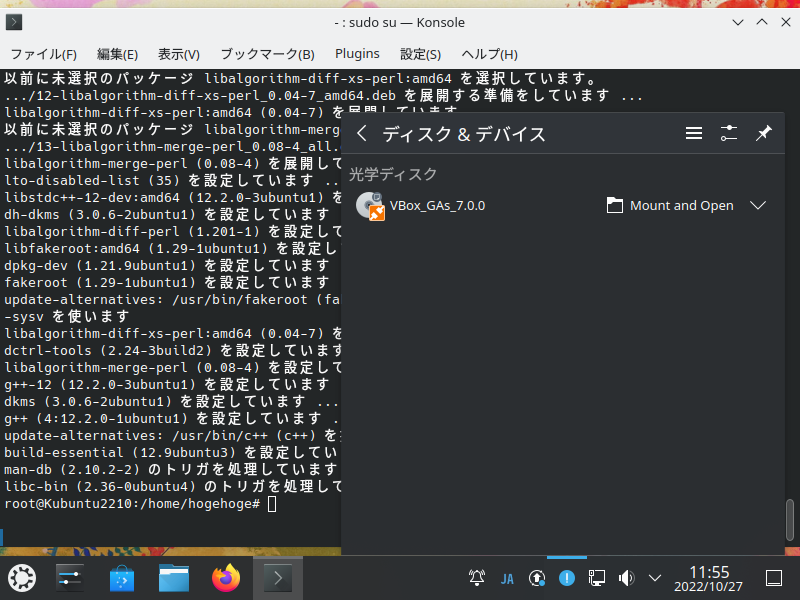Viewport: 800px width, 600px height.
Task: Open the ヘルプ(H) menu
Action: coord(489,54)
